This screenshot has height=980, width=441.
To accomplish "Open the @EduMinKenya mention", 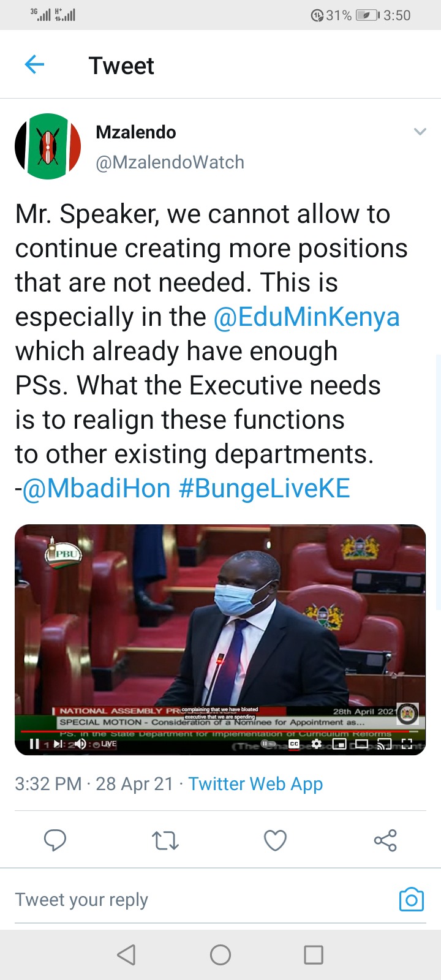I will [306, 317].
